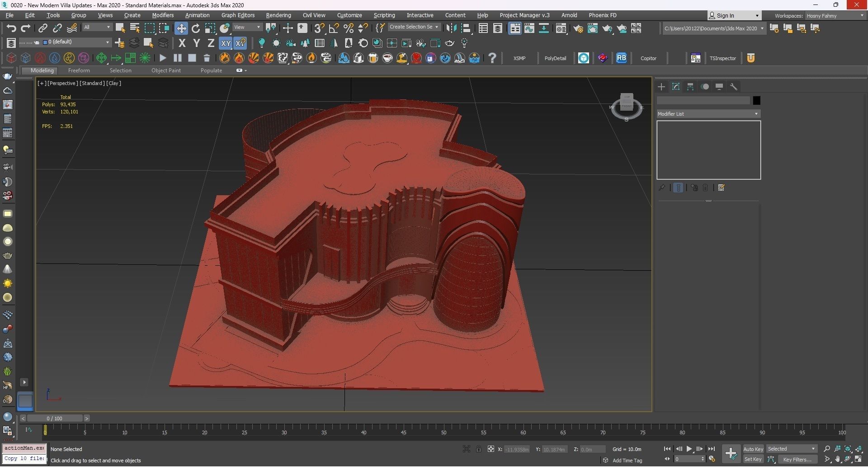The height and width of the screenshot is (470, 868).
Task: Toggle the XY axis constraint
Action: pyautogui.click(x=225, y=43)
